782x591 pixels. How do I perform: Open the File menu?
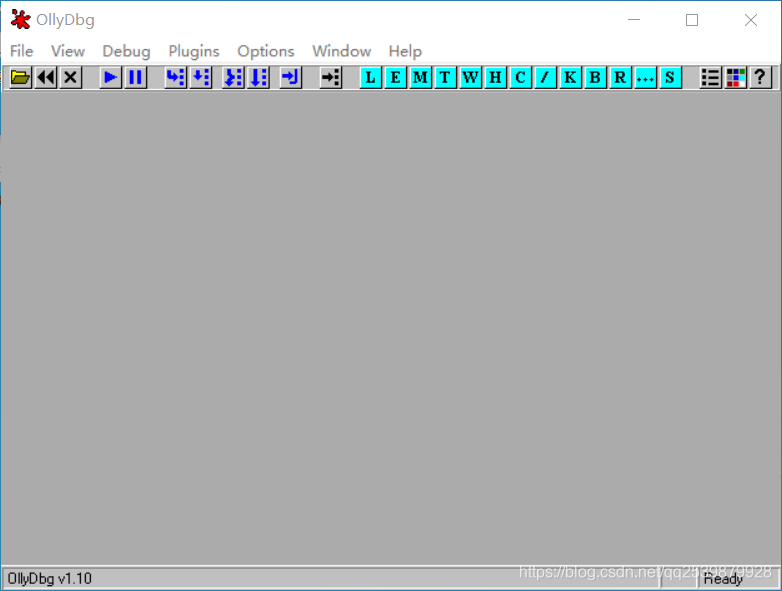click(21, 51)
